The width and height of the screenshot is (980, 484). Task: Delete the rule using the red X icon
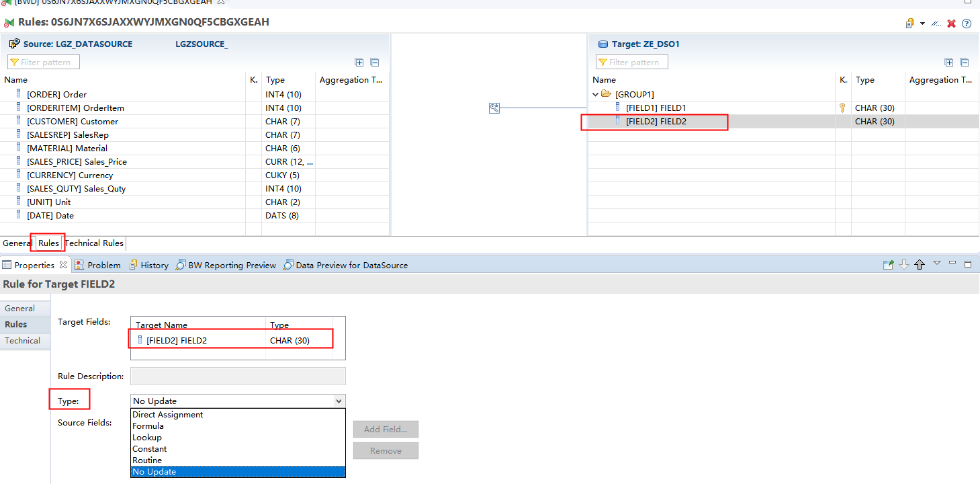[952, 22]
